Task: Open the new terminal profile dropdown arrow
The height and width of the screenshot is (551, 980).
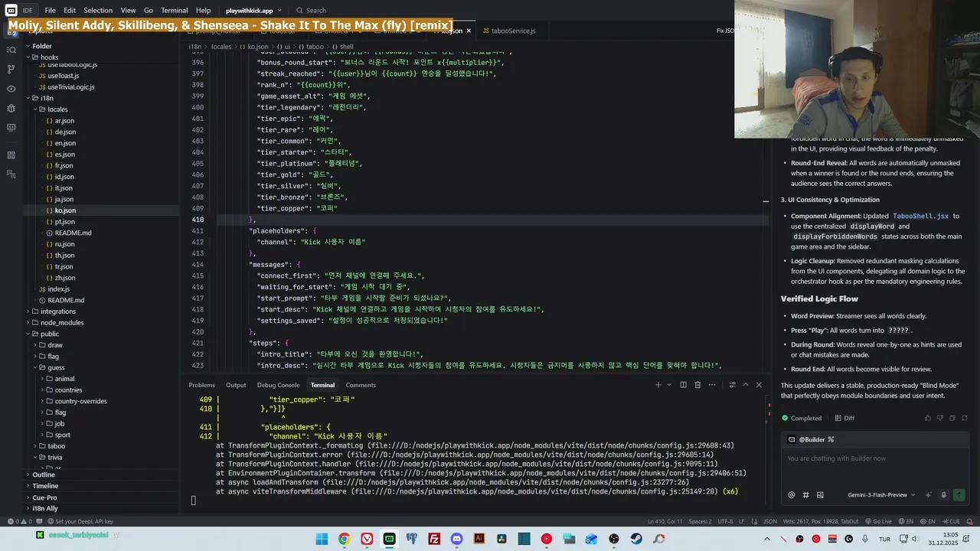Action: (x=668, y=385)
